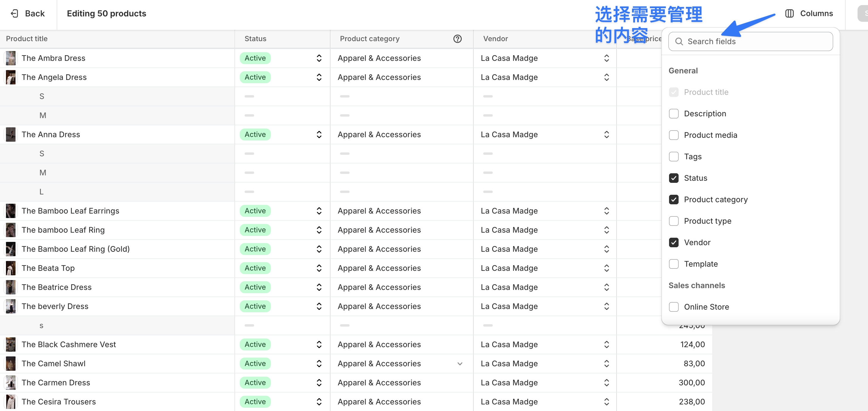The height and width of the screenshot is (411, 868).
Task: Click The Bamboo Leaf Earrings thumbnail
Action: pos(11,211)
